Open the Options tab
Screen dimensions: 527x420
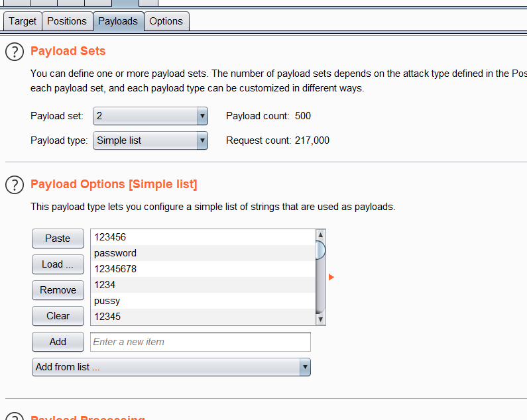(x=166, y=21)
